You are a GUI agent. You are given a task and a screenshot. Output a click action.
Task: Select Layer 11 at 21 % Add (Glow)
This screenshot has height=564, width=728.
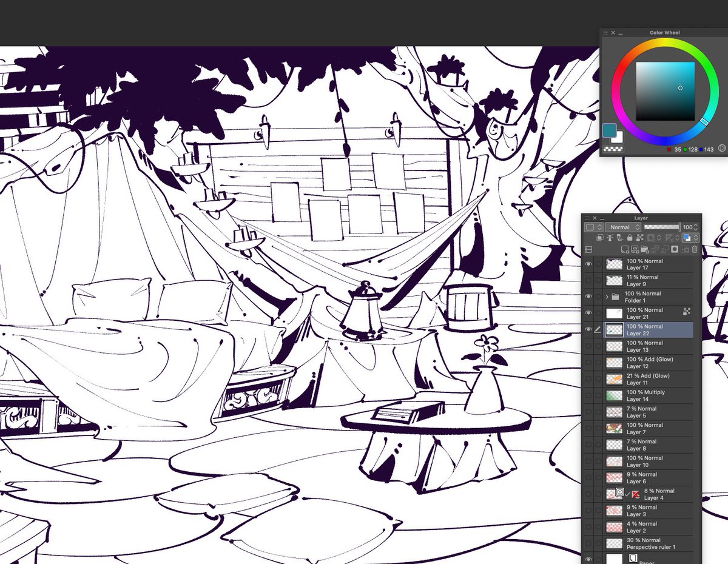coord(649,379)
